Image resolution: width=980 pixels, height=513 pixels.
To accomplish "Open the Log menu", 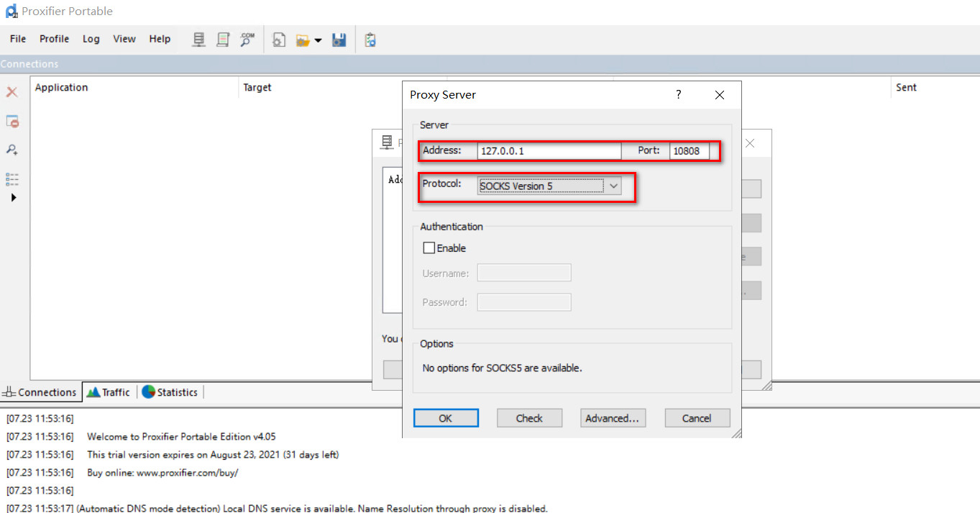I will click(x=91, y=39).
